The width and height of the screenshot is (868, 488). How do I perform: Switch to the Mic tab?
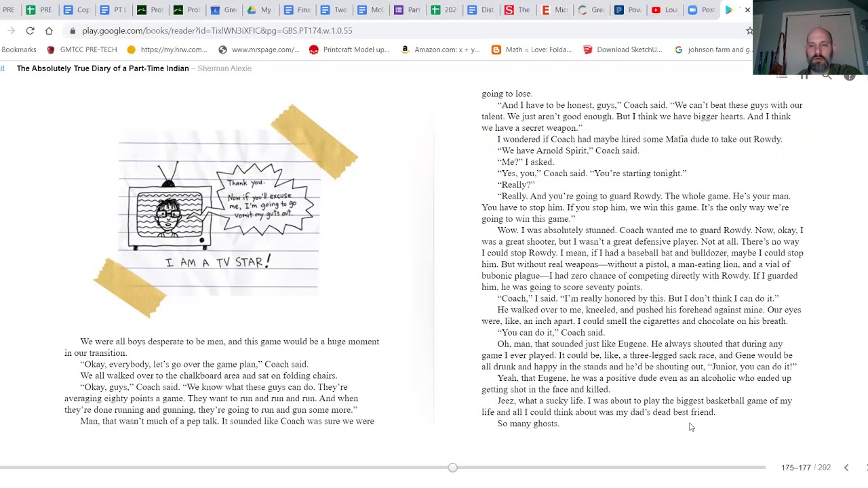[553, 10]
